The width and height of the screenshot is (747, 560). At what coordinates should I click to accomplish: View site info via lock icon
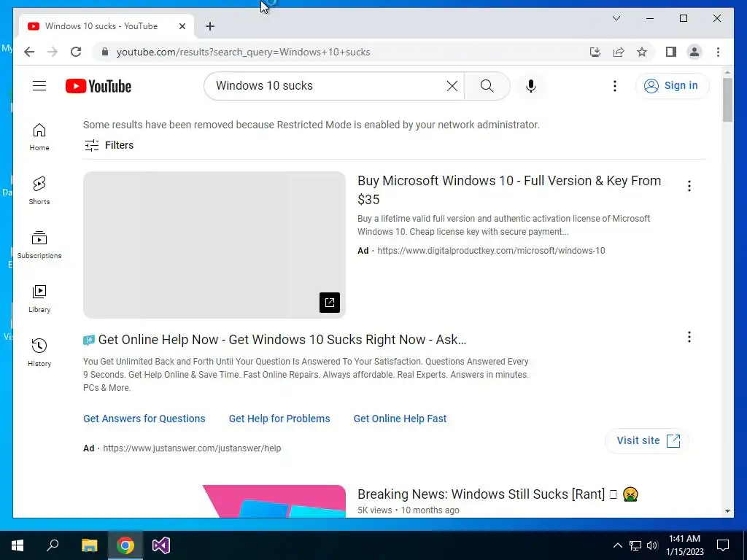pyautogui.click(x=105, y=52)
